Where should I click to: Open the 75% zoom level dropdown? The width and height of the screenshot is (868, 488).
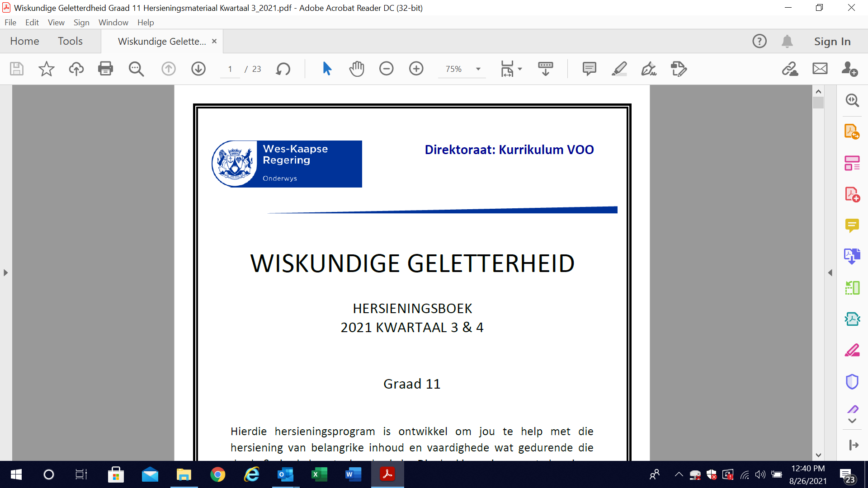(x=478, y=69)
